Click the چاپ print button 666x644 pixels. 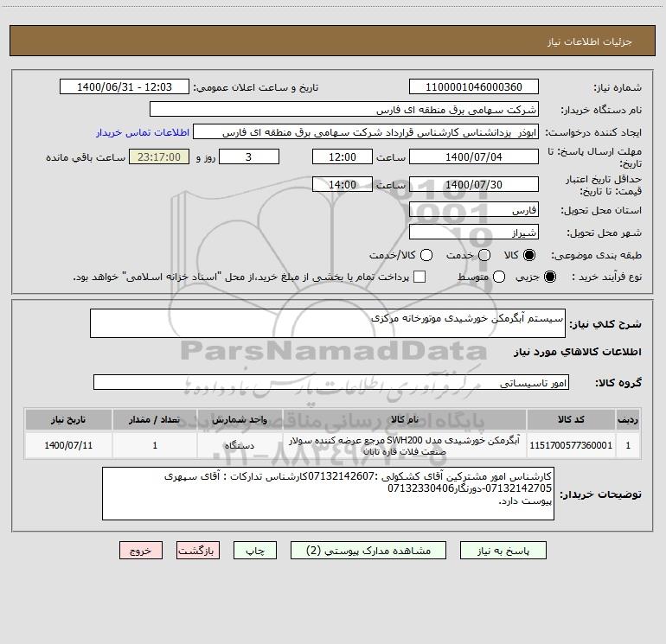tap(255, 551)
